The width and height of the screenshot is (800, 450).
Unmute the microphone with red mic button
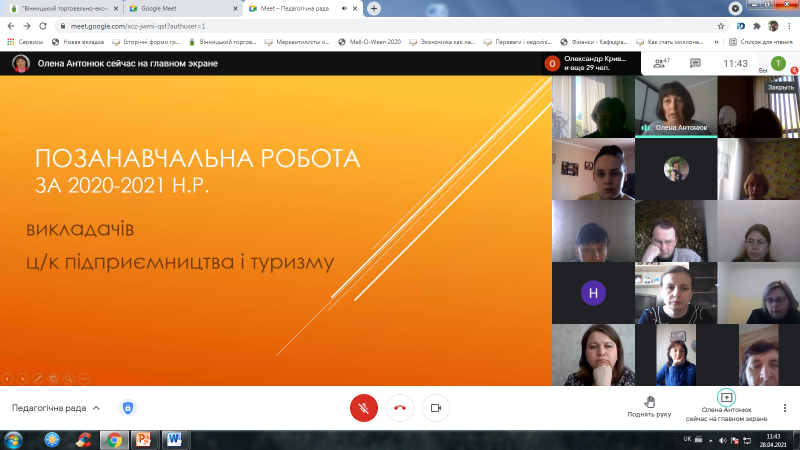point(364,408)
